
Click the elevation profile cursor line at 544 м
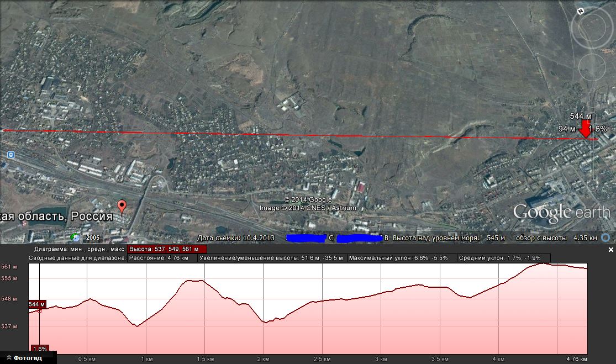[39, 308]
